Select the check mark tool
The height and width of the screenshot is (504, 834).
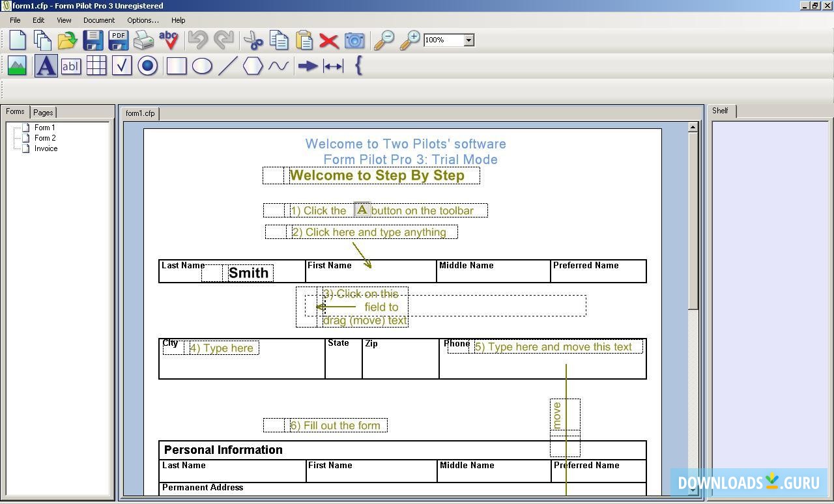[x=122, y=66]
